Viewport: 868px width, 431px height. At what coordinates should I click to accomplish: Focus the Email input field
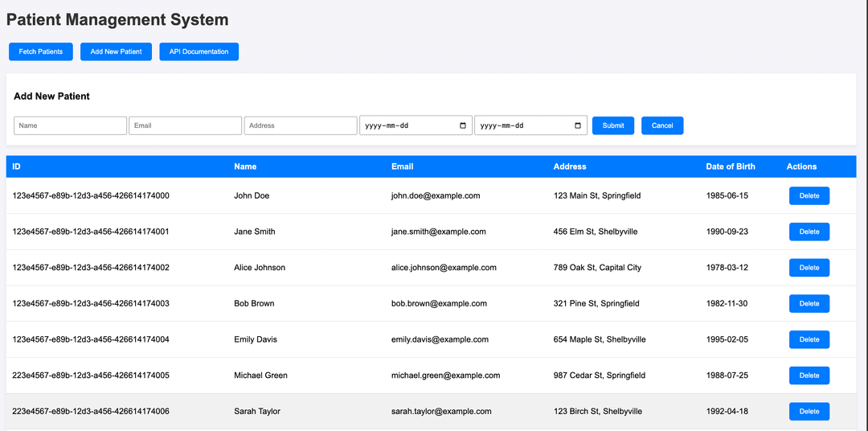[x=186, y=125]
